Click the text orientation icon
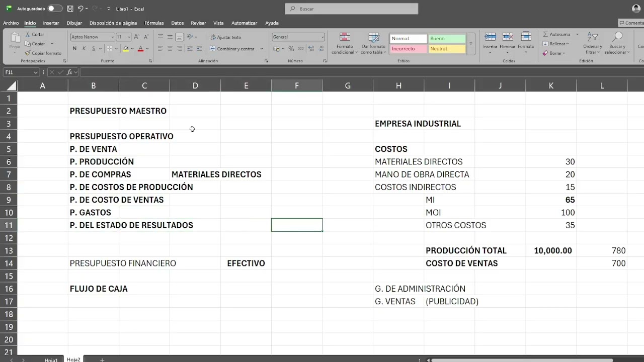The height and width of the screenshot is (362, 644). tap(190, 37)
